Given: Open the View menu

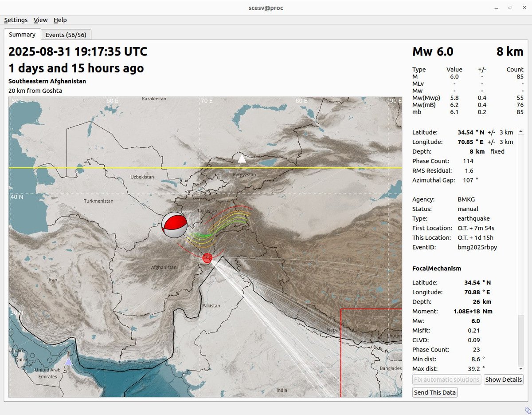Looking at the screenshot, I should tap(40, 20).
